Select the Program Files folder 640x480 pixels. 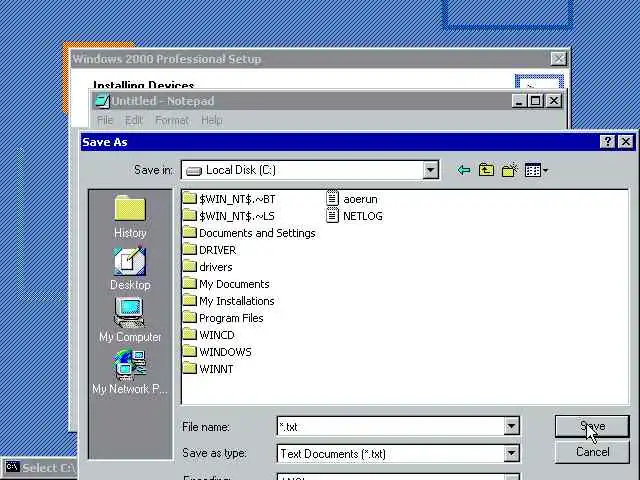point(223,318)
